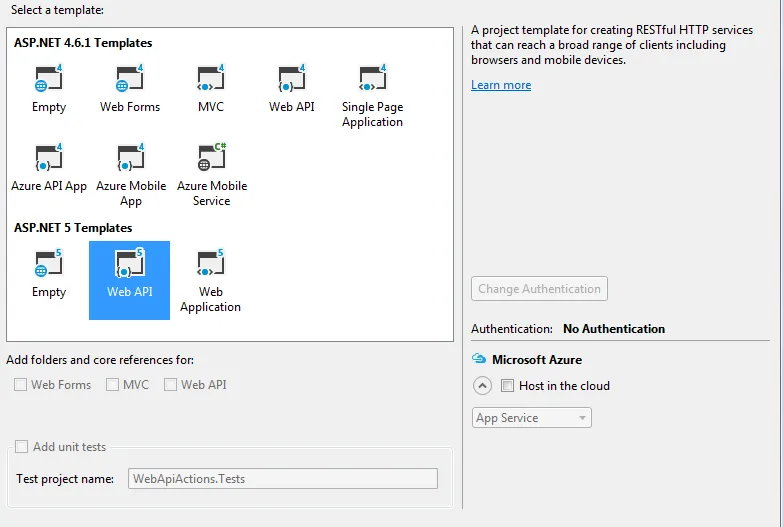The image size is (783, 527).
Task: Choose the ASP.NET 5 Web Application icon
Action: pos(210,263)
